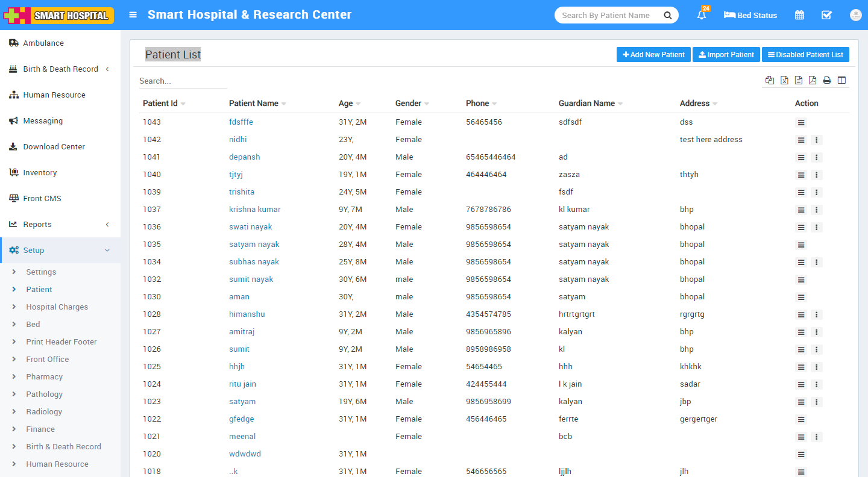This screenshot has height=477, width=868.
Task: Select Hospital Charges under Setup
Action: pos(57,307)
